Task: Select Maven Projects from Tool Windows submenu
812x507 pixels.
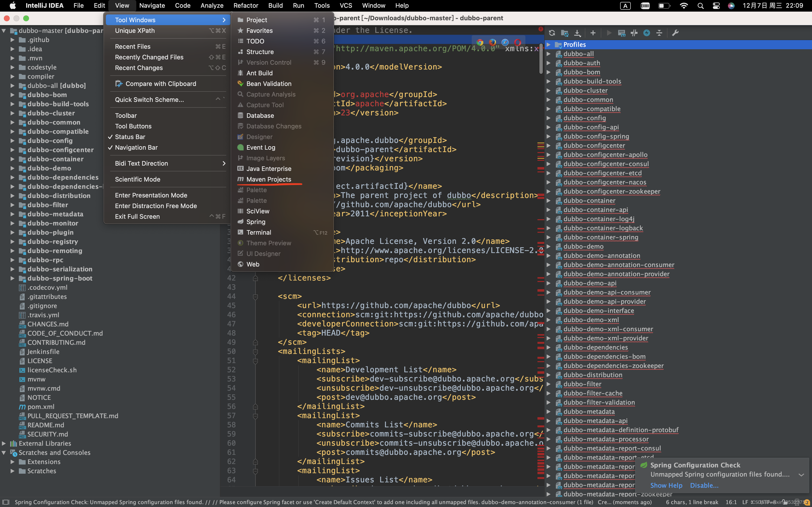Action: tap(268, 179)
